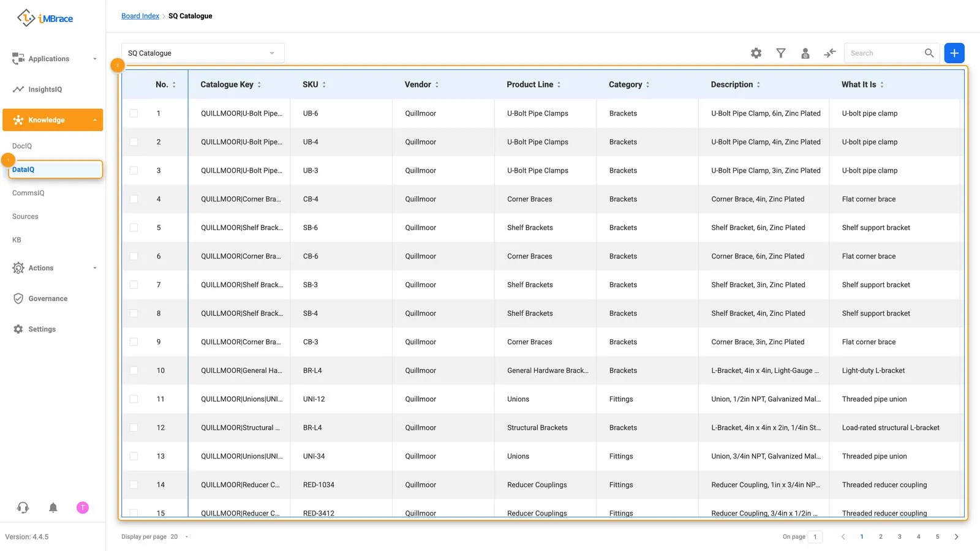This screenshot has height=551, width=980.
Task: Sort by Vendor column arrows
Action: (437, 84)
